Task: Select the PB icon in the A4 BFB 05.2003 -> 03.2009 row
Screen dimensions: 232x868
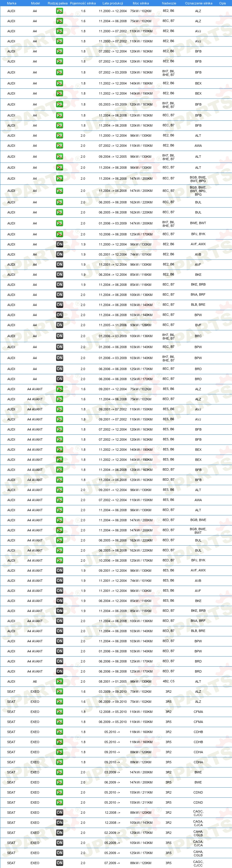Action: 59,104
